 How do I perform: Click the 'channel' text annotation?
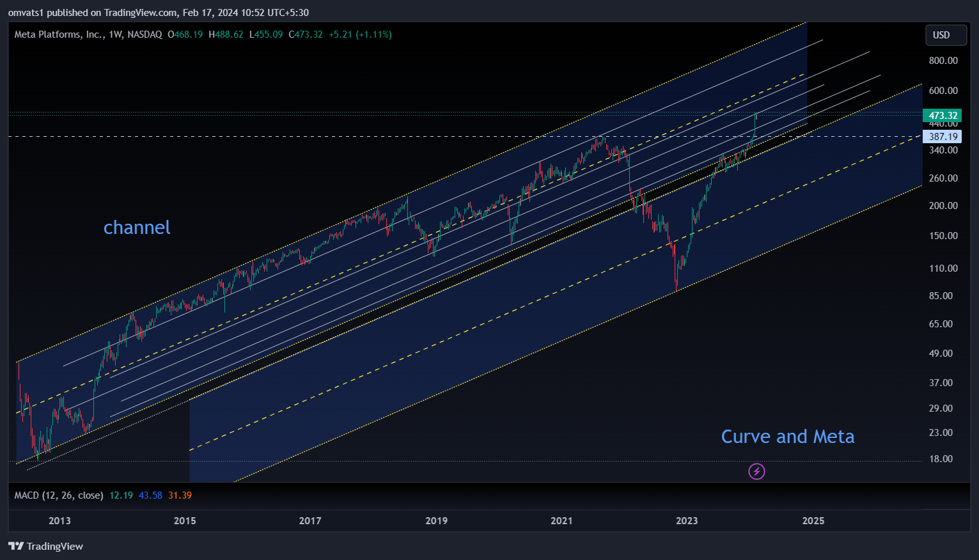(x=137, y=228)
